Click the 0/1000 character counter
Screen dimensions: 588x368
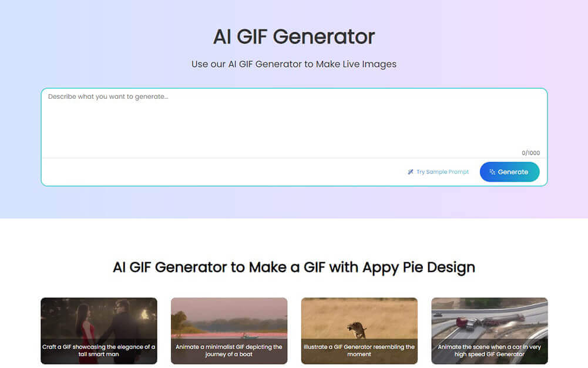(530, 153)
